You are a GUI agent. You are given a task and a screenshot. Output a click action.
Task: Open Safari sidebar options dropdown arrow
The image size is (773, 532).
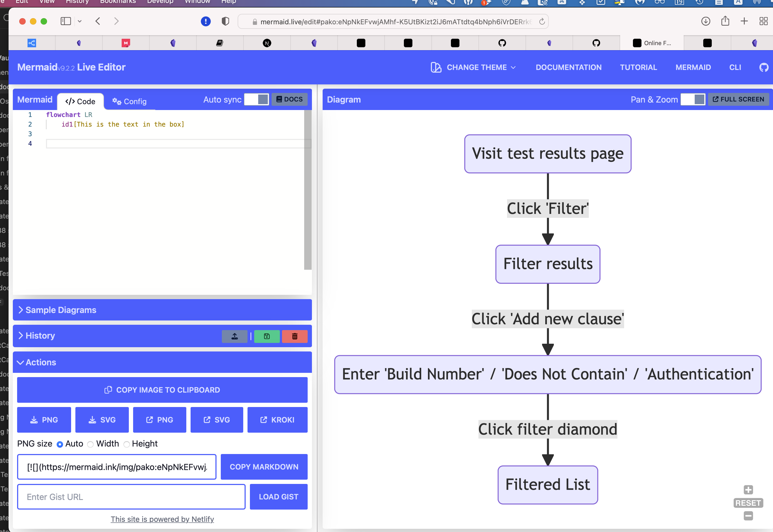click(80, 21)
